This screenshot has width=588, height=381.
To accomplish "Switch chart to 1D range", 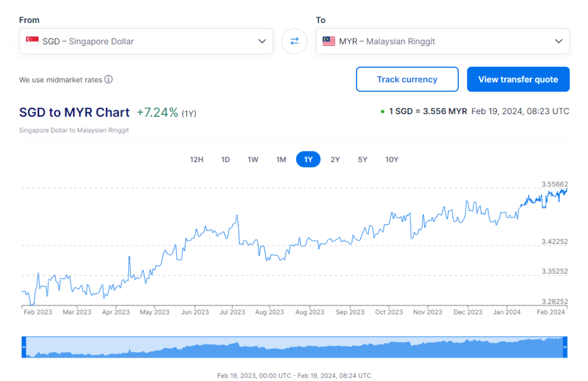I will [226, 160].
